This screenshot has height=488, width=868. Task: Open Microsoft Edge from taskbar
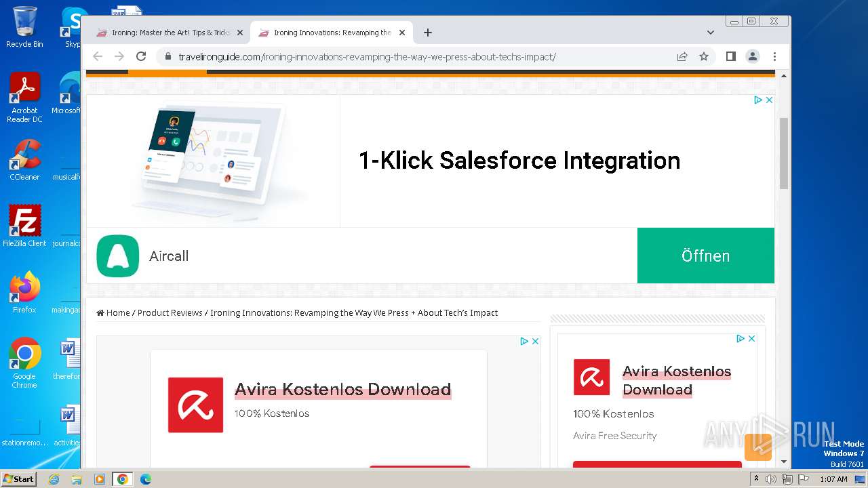(145, 479)
